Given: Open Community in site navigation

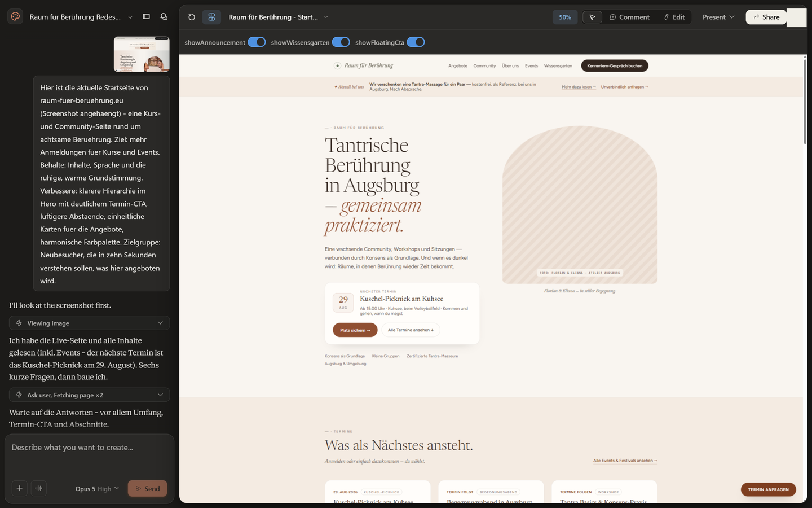Looking at the screenshot, I should [x=484, y=66].
